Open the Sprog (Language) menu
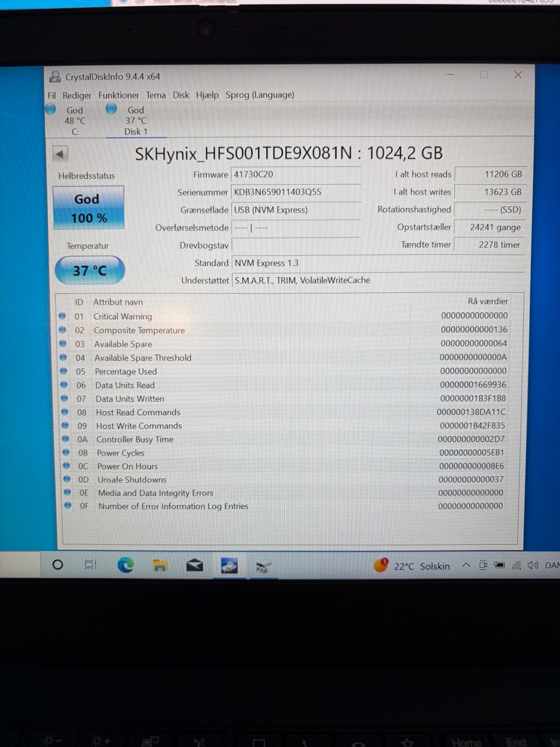Image resolution: width=560 pixels, height=747 pixels. click(x=260, y=95)
